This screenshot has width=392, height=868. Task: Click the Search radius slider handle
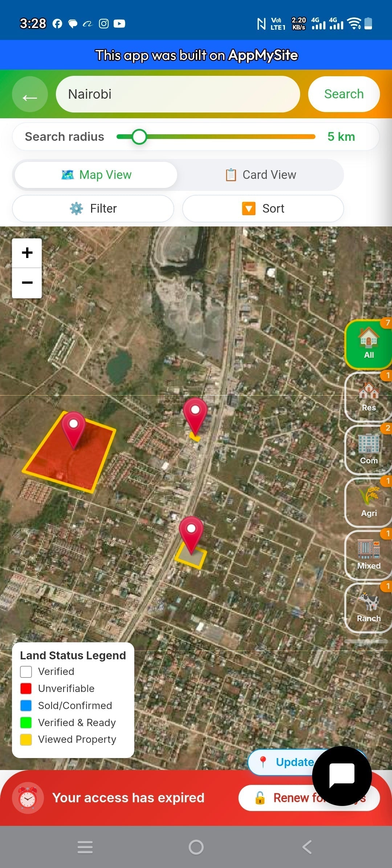(139, 137)
